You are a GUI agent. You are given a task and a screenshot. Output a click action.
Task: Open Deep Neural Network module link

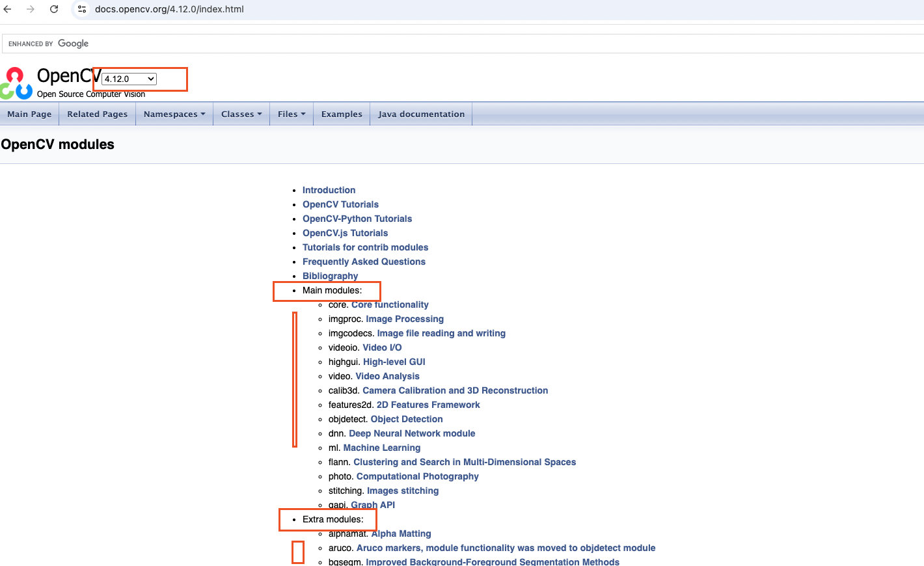click(x=412, y=433)
